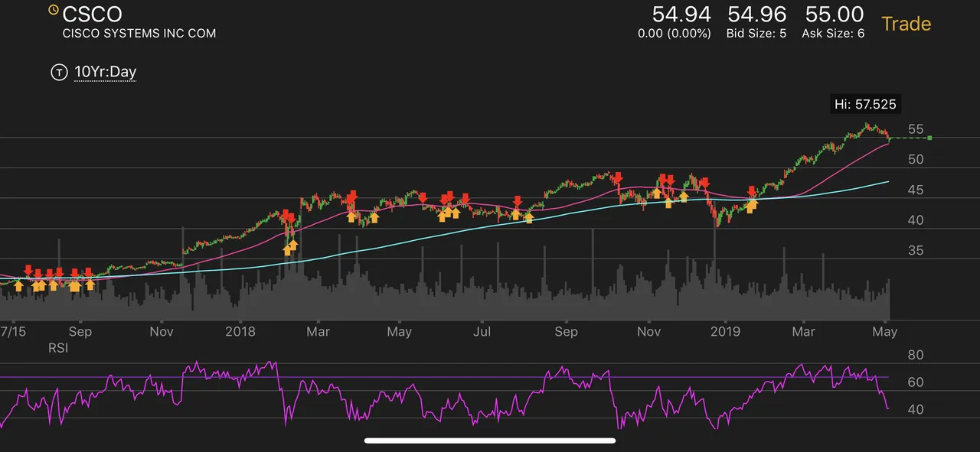980x452 pixels.
Task: Tap the Bid Size: 5 label
Action: click(x=756, y=34)
